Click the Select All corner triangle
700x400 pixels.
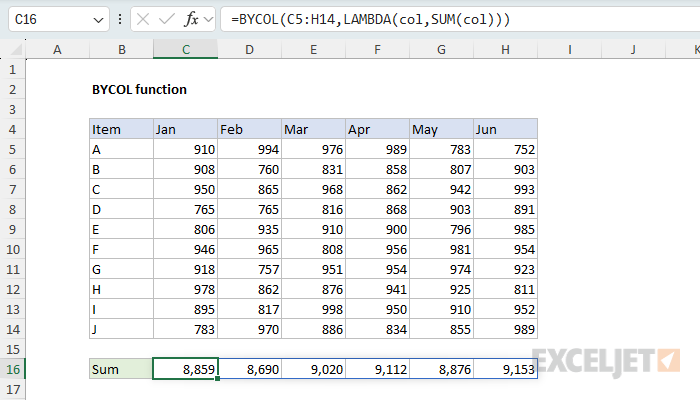16,50
